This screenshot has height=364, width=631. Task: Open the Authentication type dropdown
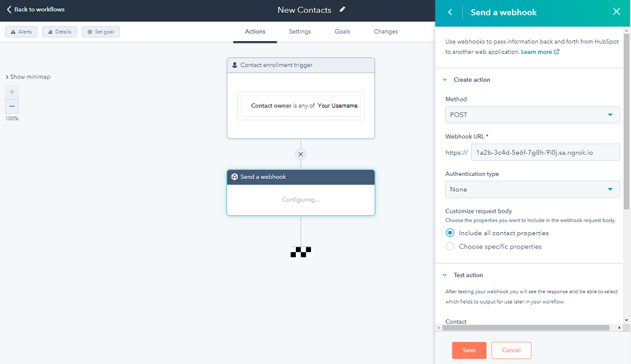tap(532, 189)
